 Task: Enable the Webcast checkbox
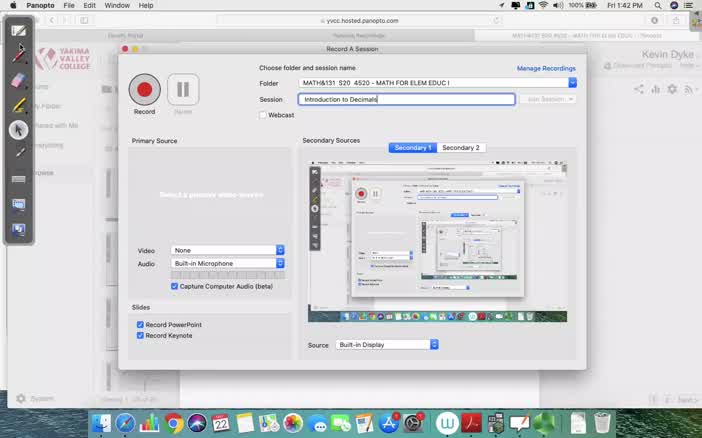tap(263, 115)
